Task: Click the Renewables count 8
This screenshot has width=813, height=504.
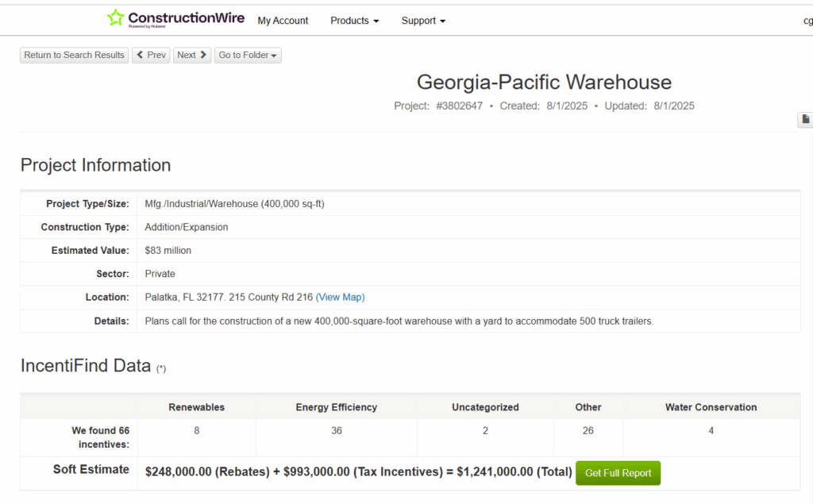Action: coord(197,430)
